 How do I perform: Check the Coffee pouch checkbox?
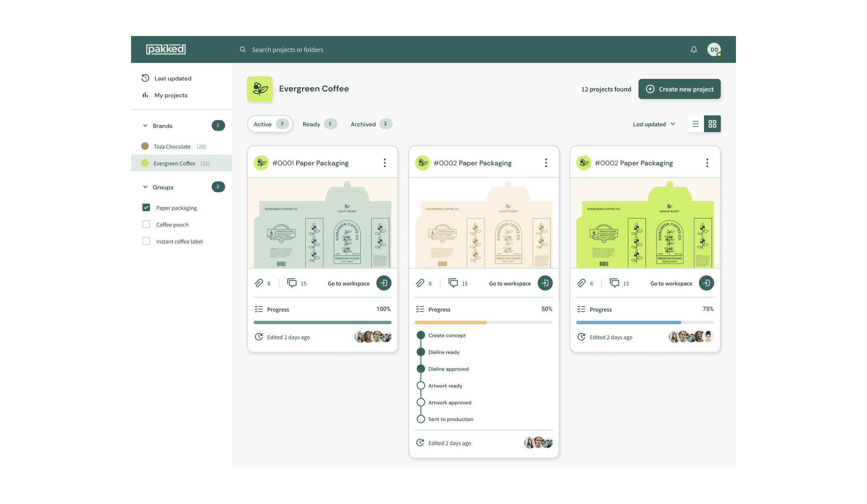[146, 224]
